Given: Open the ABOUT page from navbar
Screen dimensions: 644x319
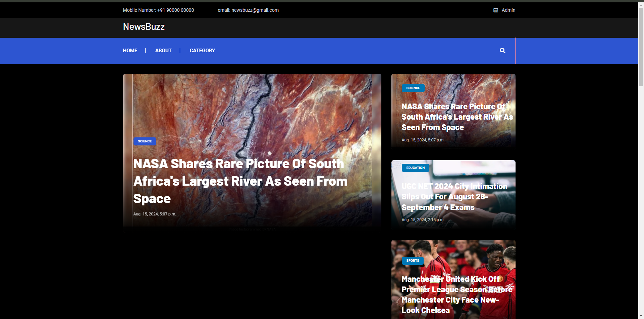Looking at the screenshot, I should click(163, 51).
